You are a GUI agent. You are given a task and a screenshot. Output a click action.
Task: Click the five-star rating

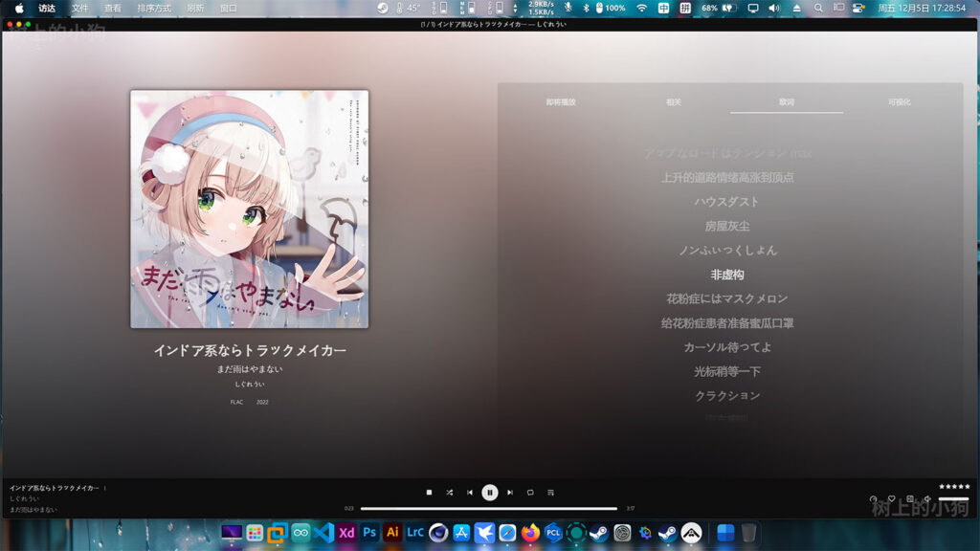(x=954, y=487)
